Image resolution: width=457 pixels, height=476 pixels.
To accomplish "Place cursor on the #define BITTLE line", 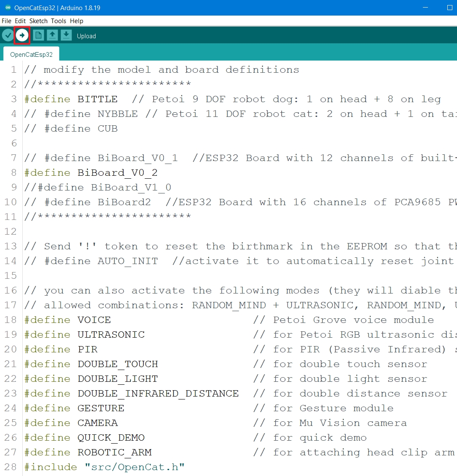I will [97, 99].
